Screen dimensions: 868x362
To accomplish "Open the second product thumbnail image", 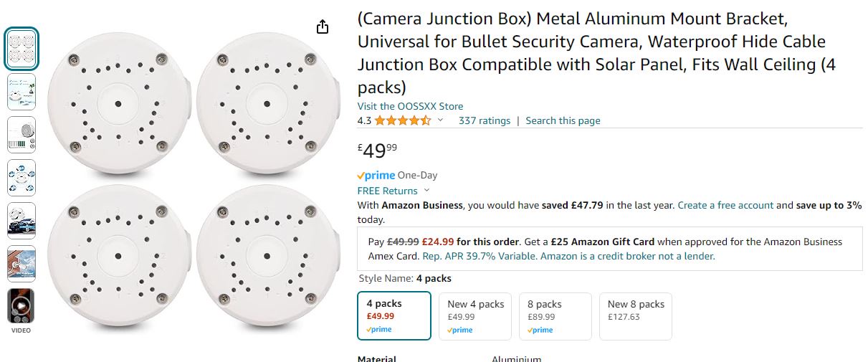I will pos(22,92).
